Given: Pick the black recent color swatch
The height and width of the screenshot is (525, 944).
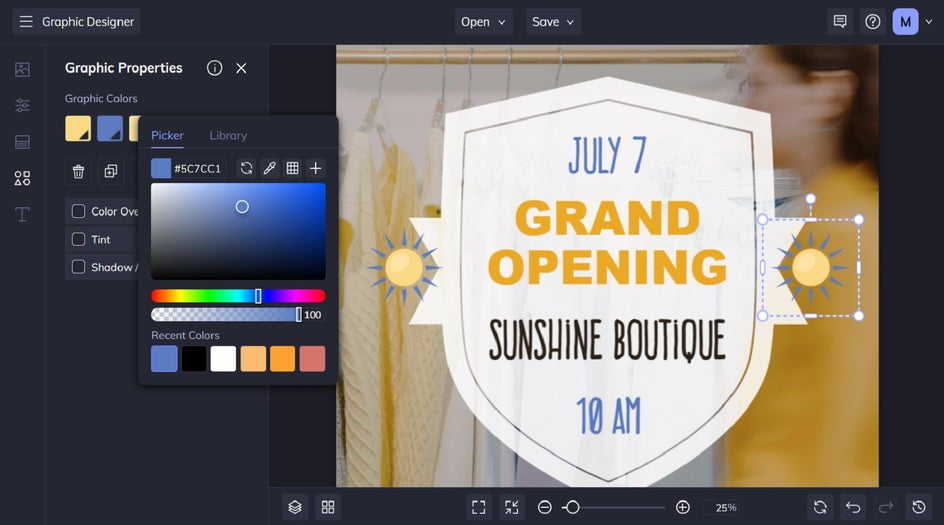Looking at the screenshot, I should pos(194,359).
